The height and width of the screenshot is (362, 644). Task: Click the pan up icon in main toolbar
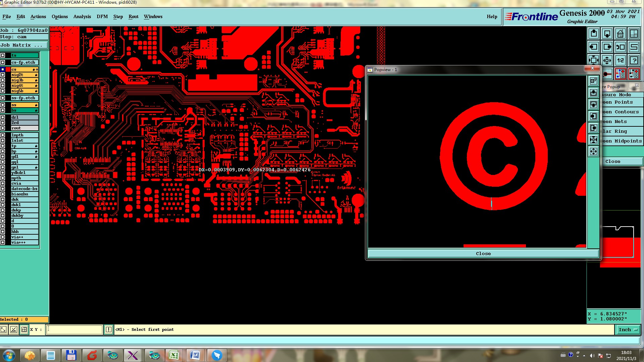594,34
